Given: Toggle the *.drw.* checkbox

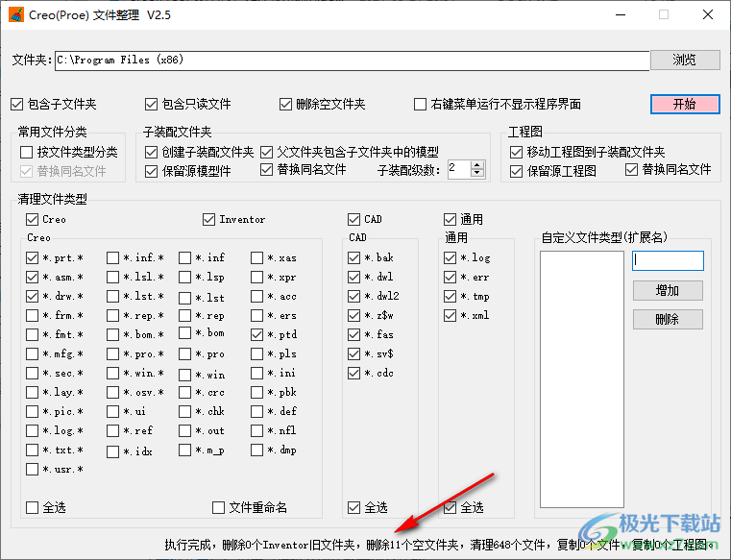Looking at the screenshot, I should (32, 296).
